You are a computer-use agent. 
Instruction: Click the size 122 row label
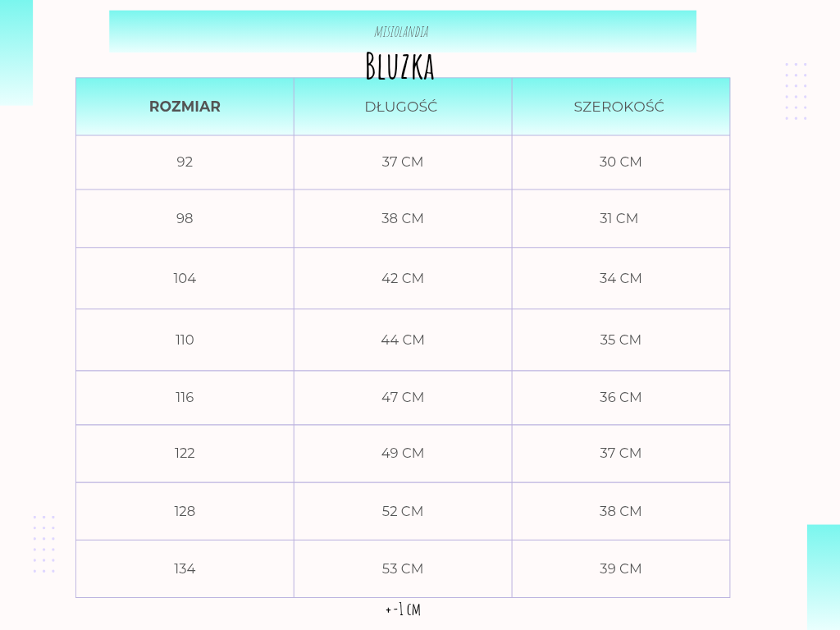coord(185,453)
